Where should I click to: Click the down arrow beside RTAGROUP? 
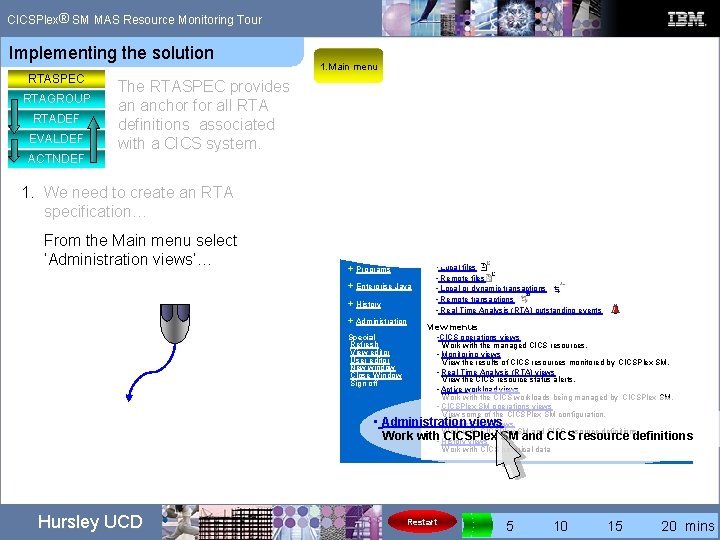tap(14, 116)
